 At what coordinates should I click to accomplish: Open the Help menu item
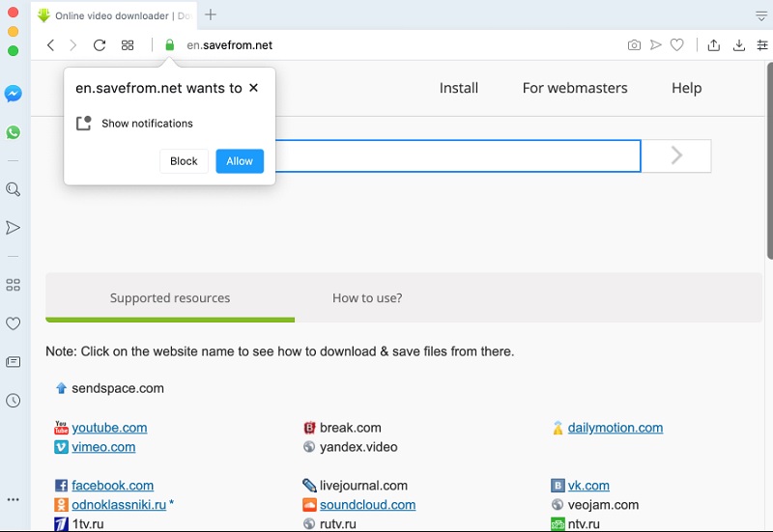click(x=686, y=88)
